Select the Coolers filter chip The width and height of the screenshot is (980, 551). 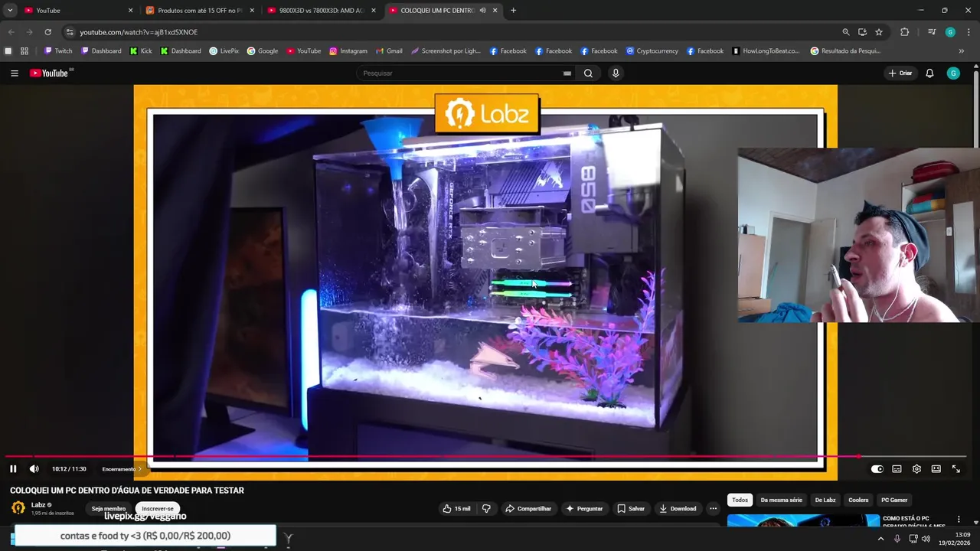pos(858,500)
